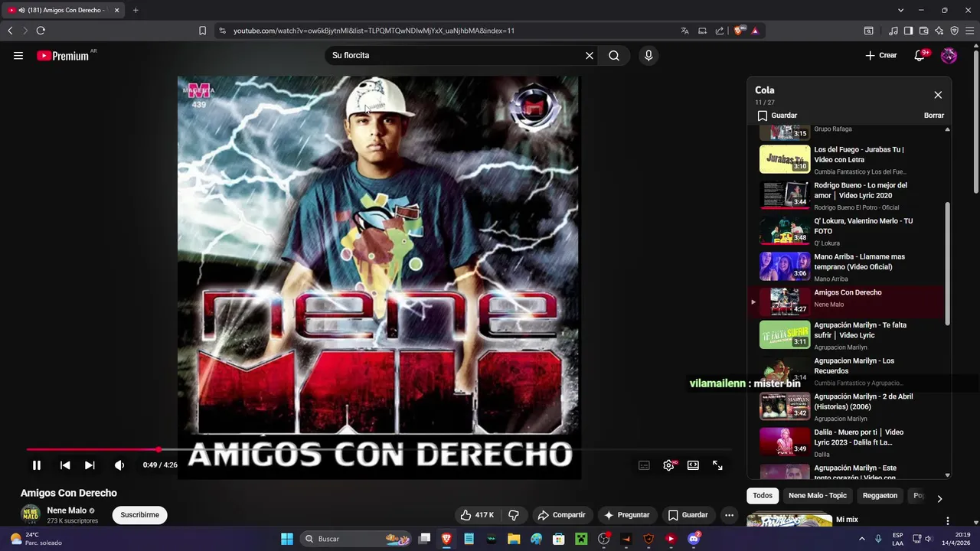Image resolution: width=980 pixels, height=551 pixels.
Task: Open the tab search dropdown arrow
Action: (x=900, y=10)
